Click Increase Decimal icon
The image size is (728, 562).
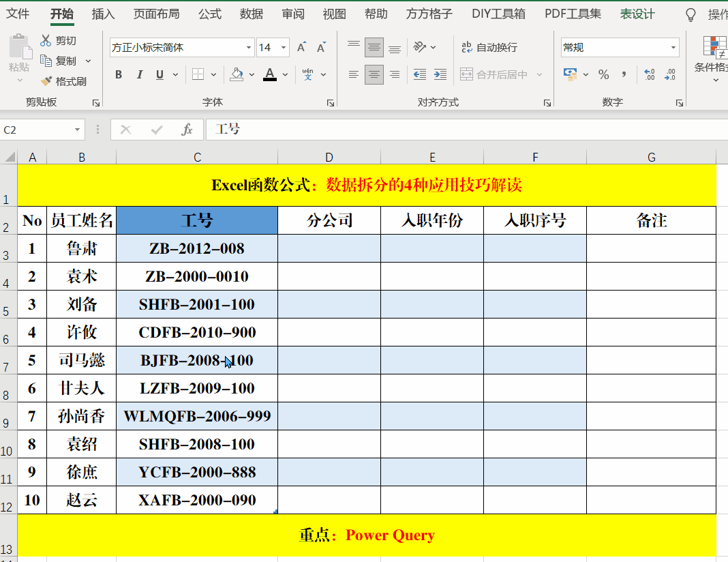click(650, 74)
